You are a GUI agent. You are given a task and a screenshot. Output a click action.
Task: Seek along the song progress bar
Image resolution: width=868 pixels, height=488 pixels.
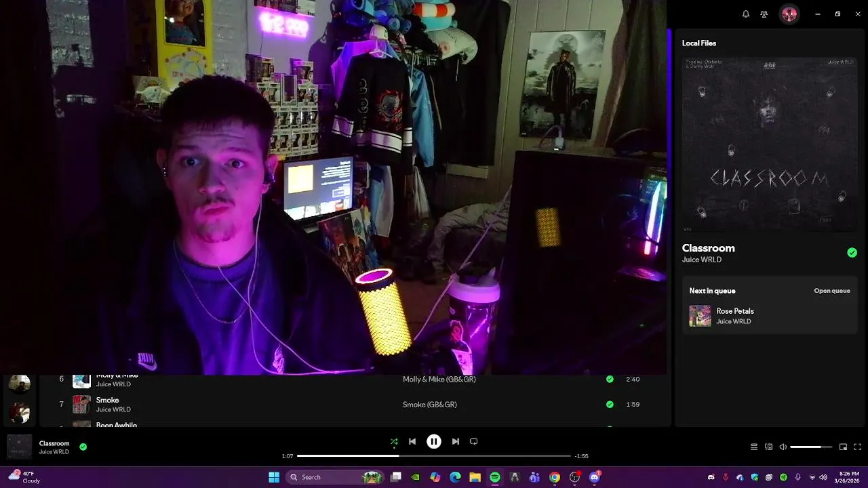click(434, 456)
